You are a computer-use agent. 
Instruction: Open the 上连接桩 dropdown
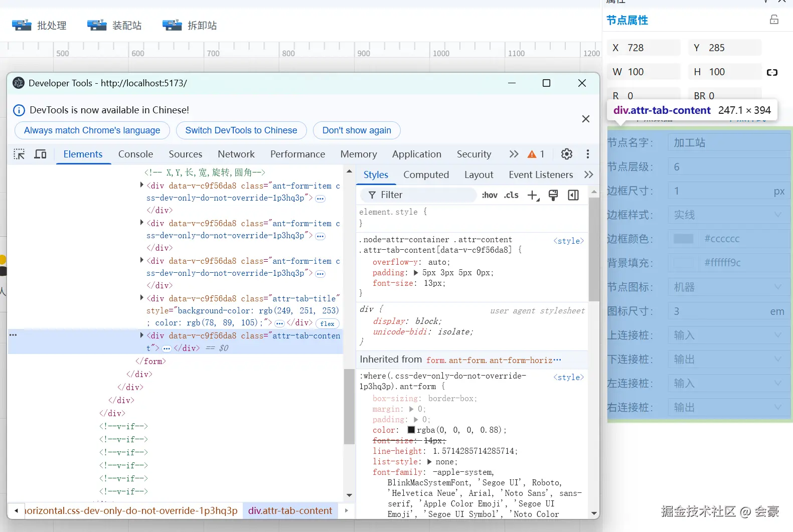(728, 335)
